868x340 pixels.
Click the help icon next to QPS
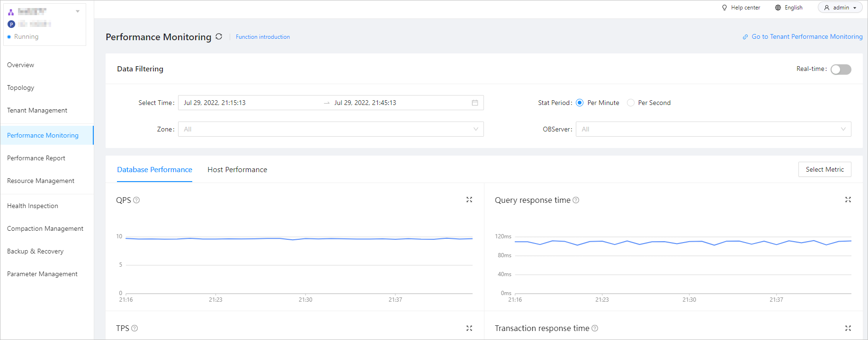(x=136, y=200)
